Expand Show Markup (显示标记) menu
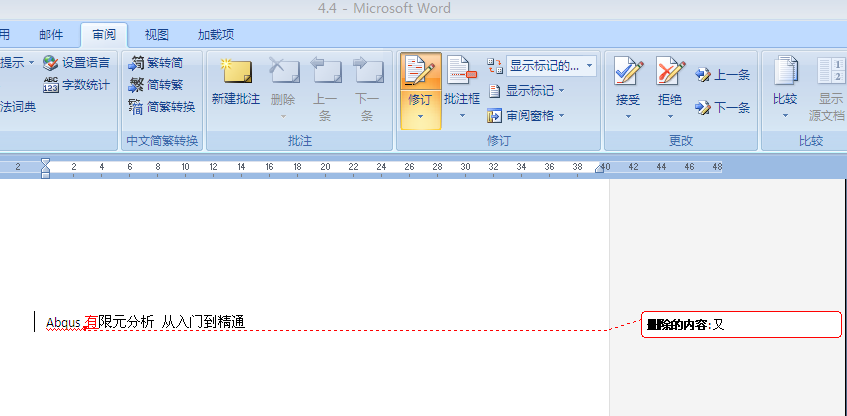The width and height of the screenshot is (847, 416). pos(527,91)
